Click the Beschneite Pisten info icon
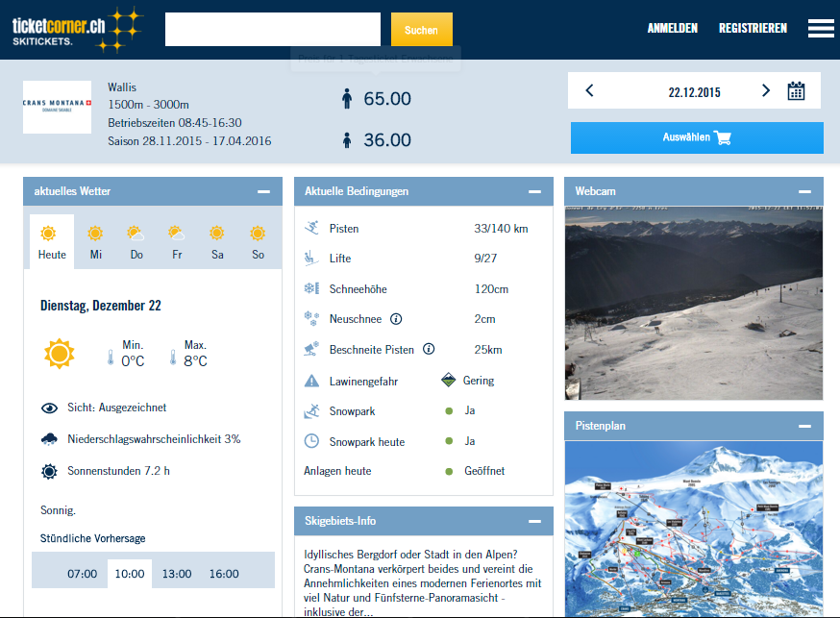This screenshot has width=840, height=618. [429, 350]
